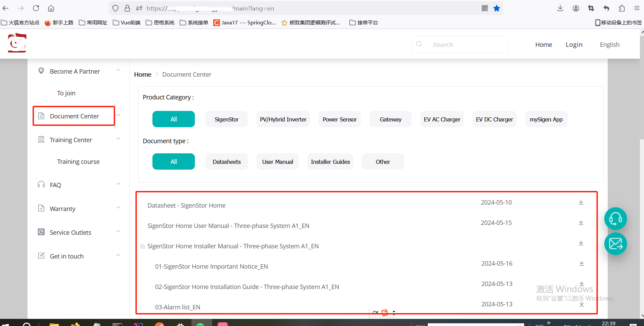Download SigenStor Home Installer Manual bundle
The image size is (644, 326).
point(581,243)
